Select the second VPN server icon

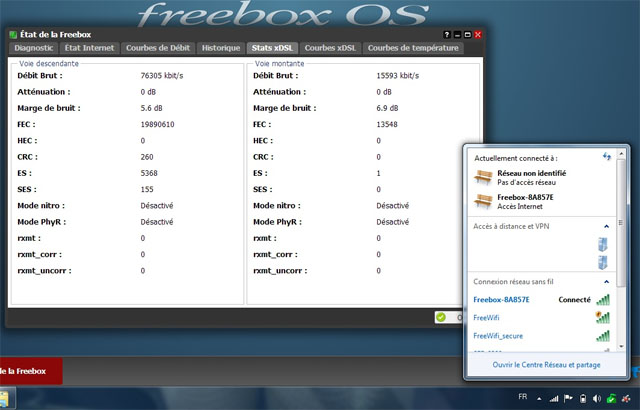603,262
